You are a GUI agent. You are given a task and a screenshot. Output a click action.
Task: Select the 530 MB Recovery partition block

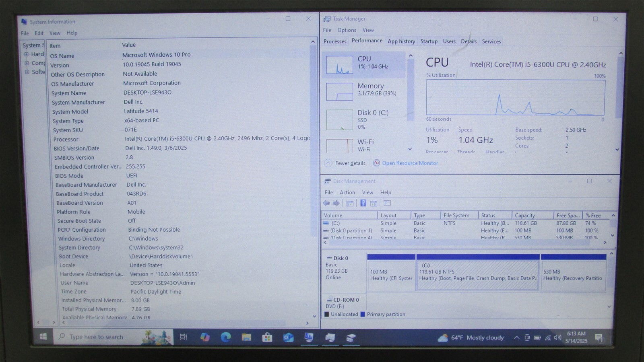[x=573, y=275]
